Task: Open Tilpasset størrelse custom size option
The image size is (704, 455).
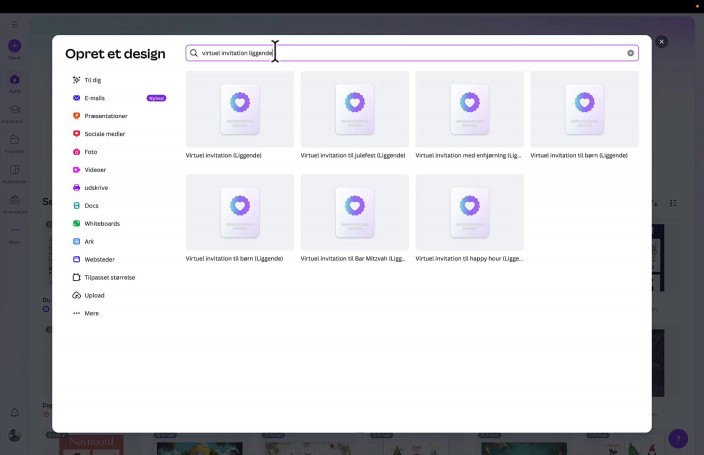Action: 109,278
